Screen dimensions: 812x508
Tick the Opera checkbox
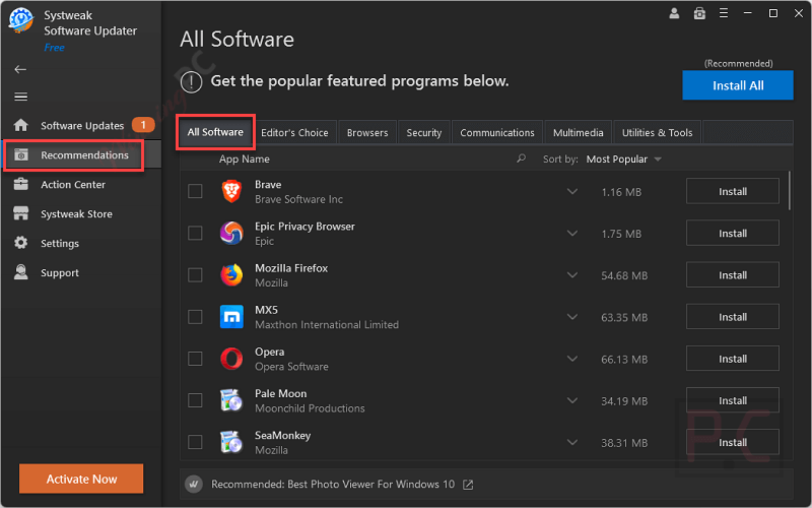(195, 358)
